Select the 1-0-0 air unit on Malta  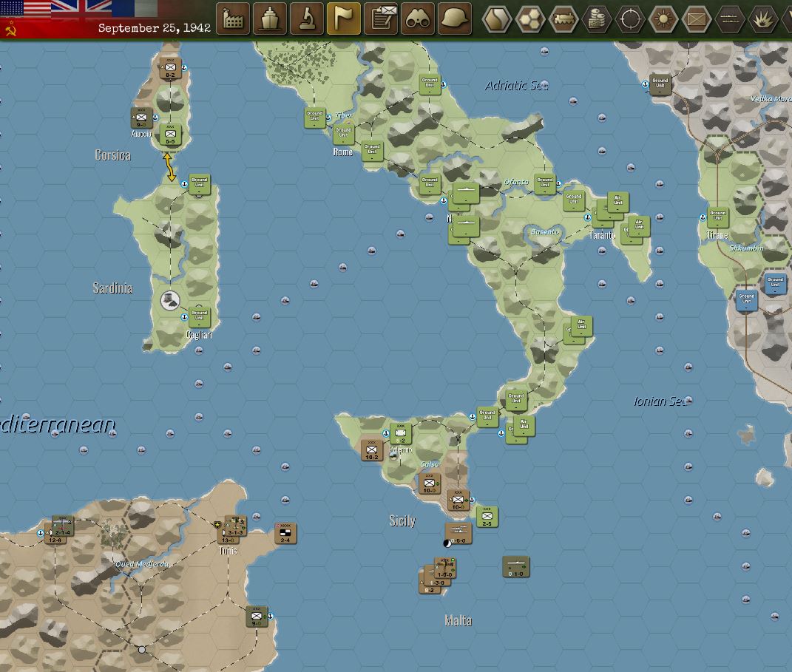click(445, 568)
